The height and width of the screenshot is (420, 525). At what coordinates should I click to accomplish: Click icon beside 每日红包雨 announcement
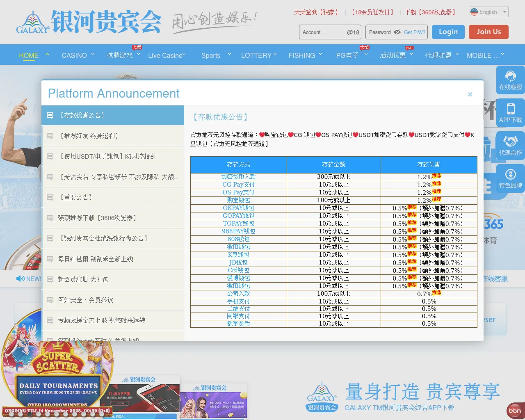point(50,259)
